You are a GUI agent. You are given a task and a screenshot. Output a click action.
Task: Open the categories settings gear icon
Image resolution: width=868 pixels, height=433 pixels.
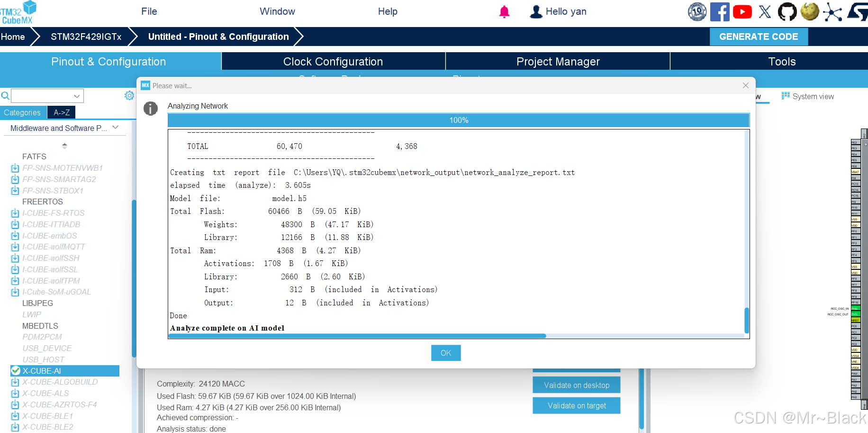click(x=129, y=96)
